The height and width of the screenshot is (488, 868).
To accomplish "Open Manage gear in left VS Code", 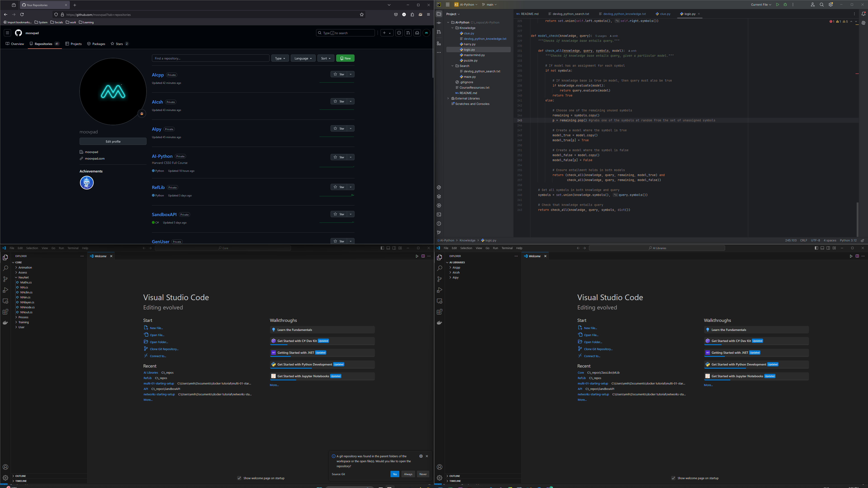I will [5, 478].
